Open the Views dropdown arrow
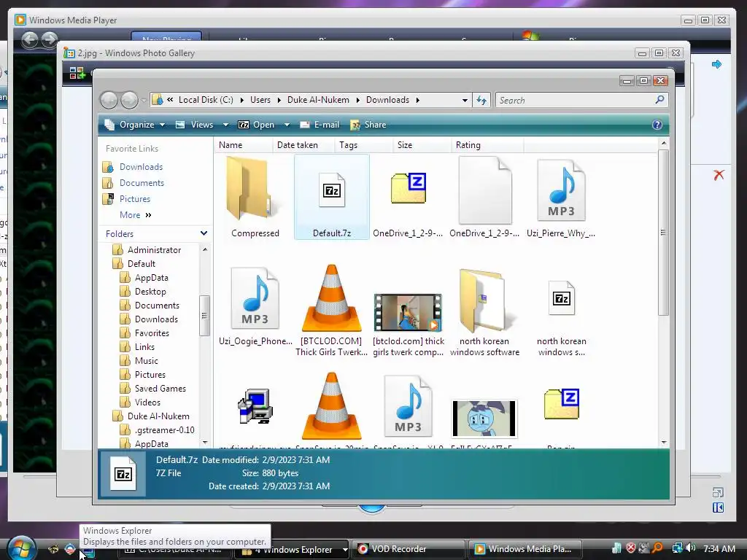 (x=226, y=125)
